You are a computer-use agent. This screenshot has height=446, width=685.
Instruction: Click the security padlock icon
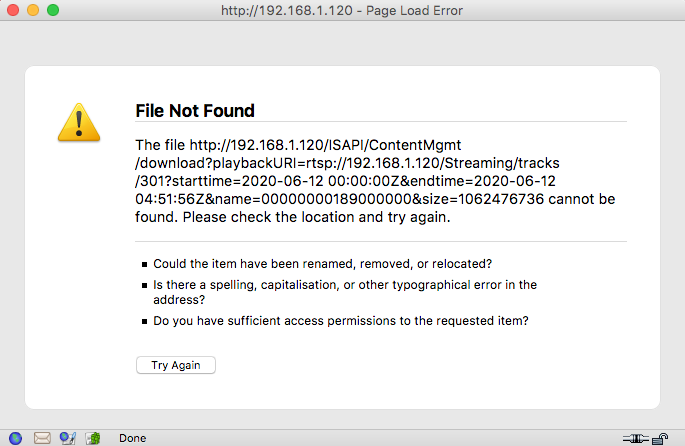[661, 437]
